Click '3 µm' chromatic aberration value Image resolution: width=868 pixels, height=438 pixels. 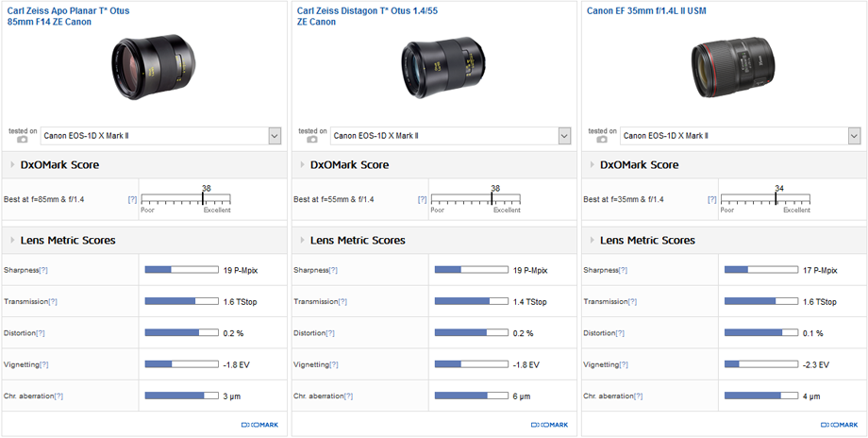point(232,396)
